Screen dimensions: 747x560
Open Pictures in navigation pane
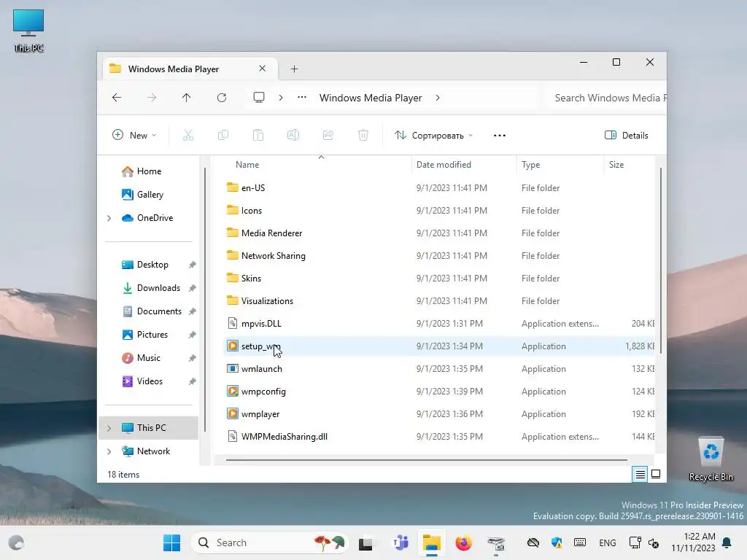[152, 334]
